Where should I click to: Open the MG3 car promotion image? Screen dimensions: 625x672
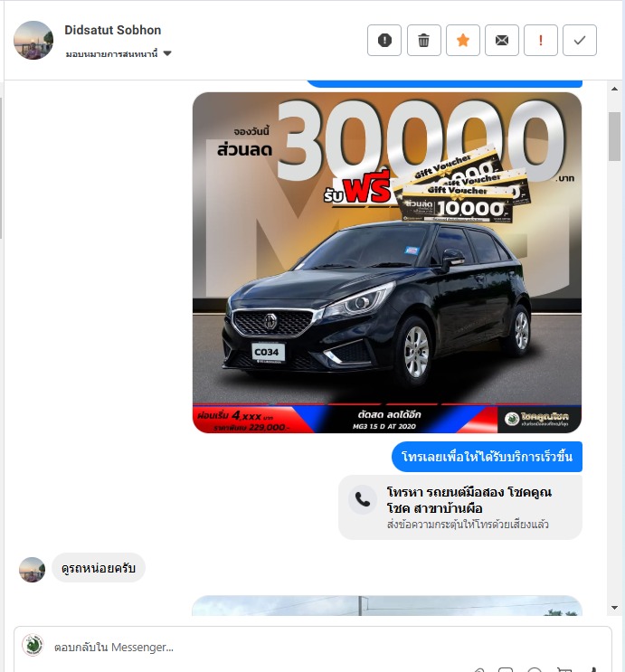[387, 262]
